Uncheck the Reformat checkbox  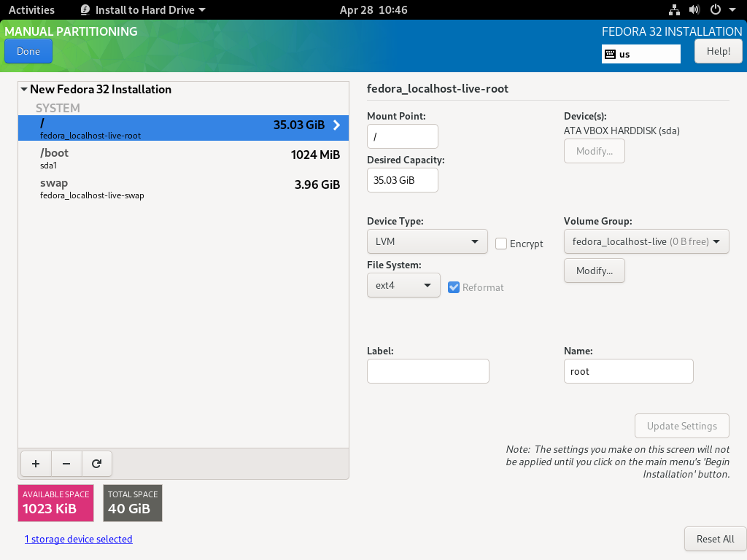pyautogui.click(x=454, y=287)
